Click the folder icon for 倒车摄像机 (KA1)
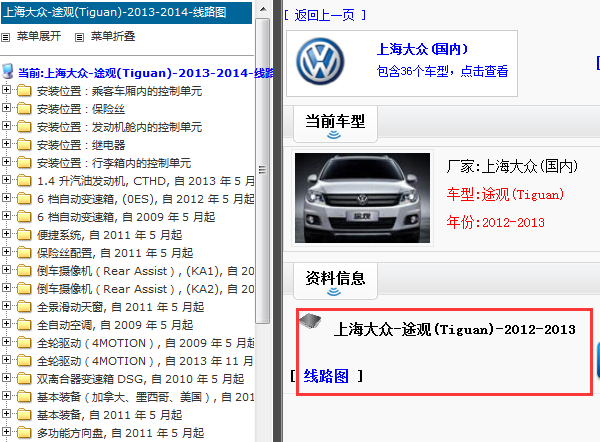Image resolution: width=600 pixels, height=442 pixels. [24, 271]
